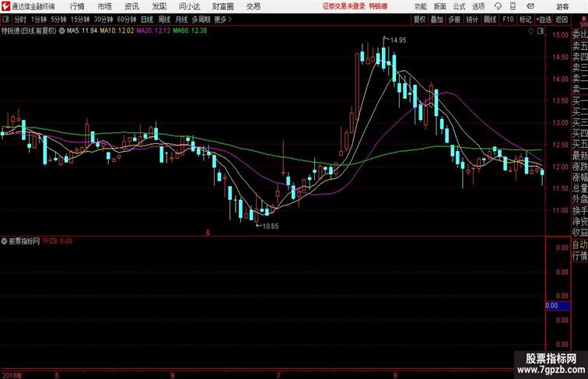Click the diamond icon at chart top-right
588x379 pixels.
coord(531,31)
